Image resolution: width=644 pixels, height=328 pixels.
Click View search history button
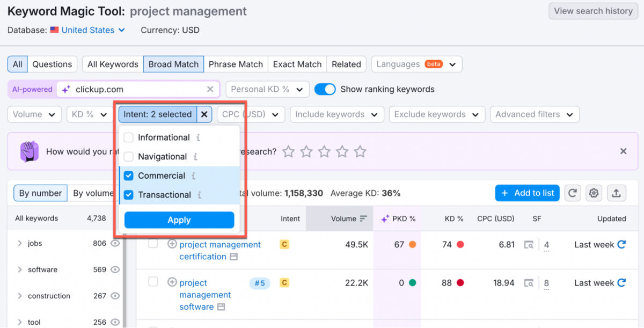(x=593, y=11)
